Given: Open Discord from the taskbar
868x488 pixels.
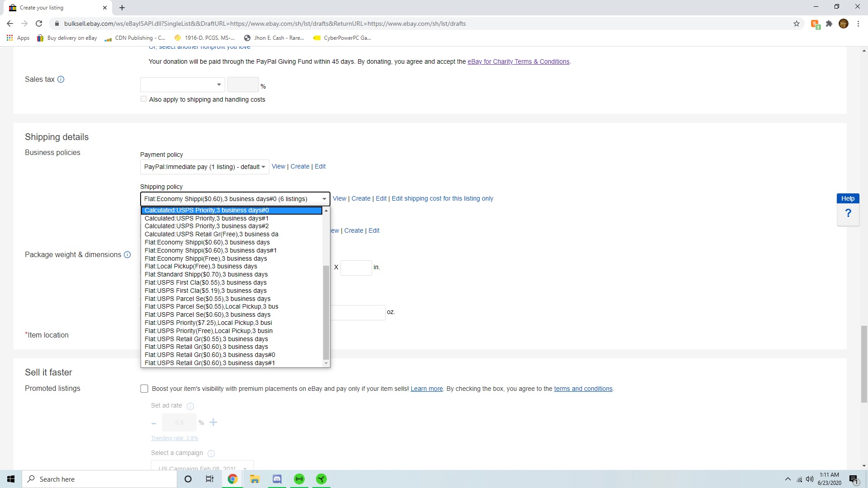Looking at the screenshot, I should (277, 479).
